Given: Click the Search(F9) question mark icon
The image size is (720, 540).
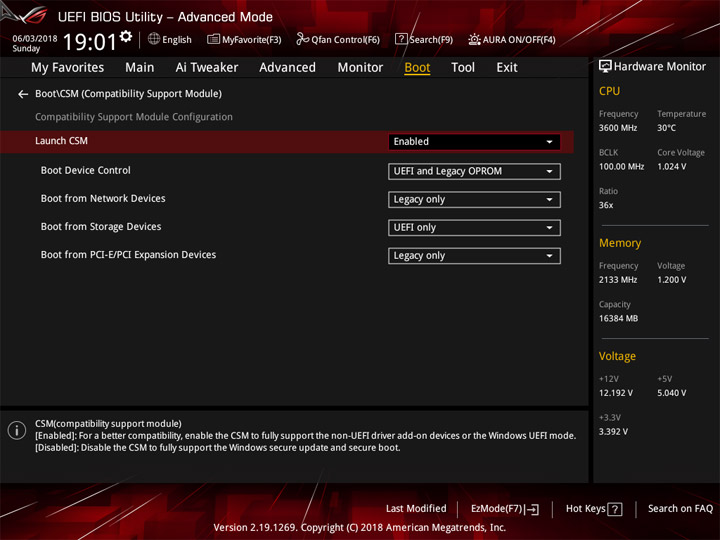Looking at the screenshot, I should click(x=401, y=39).
